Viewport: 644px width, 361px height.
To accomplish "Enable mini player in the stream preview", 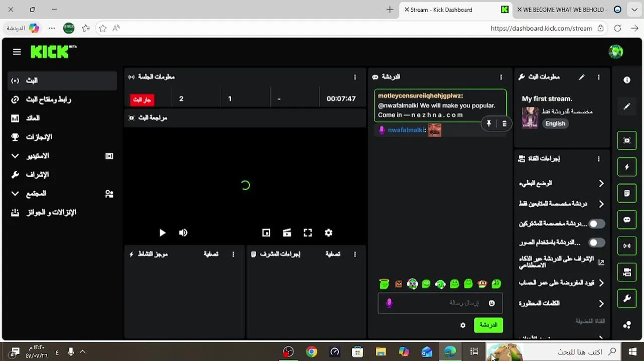I will click(x=266, y=233).
